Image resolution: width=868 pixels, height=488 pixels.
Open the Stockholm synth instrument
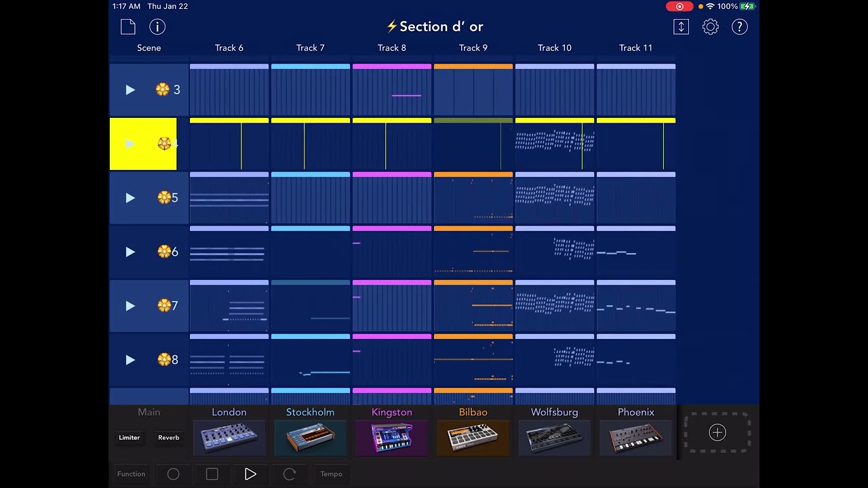tap(311, 438)
